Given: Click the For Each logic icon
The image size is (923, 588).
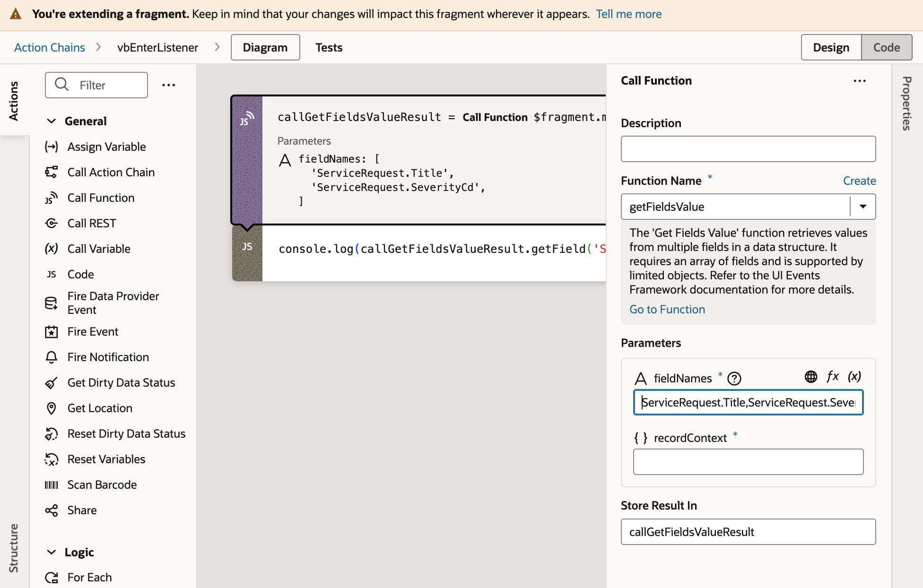Looking at the screenshot, I should click(x=51, y=577).
